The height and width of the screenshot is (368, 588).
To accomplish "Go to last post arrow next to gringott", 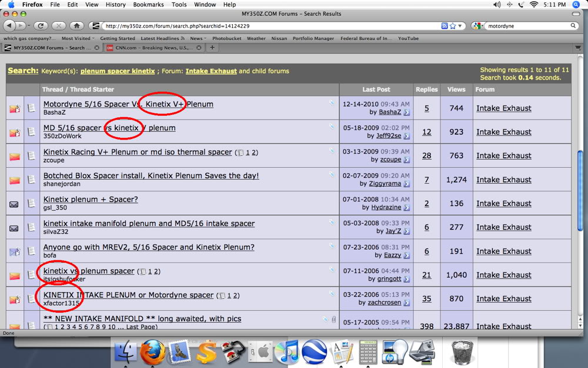I will pyautogui.click(x=406, y=279).
